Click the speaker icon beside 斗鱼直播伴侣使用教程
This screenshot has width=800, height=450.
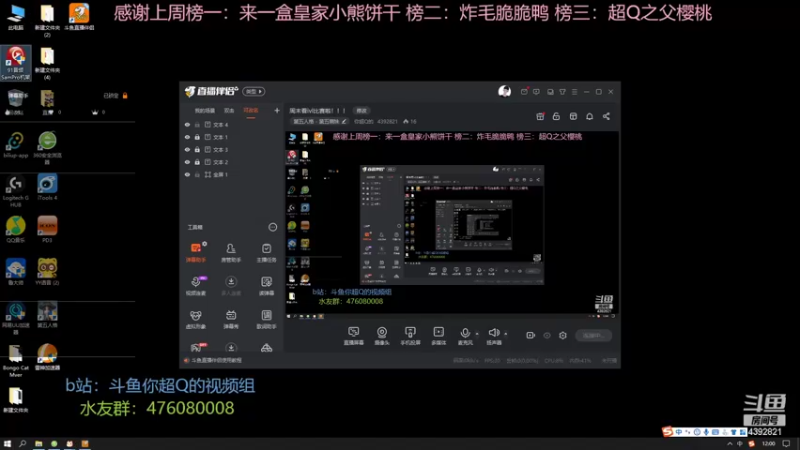pos(187,360)
